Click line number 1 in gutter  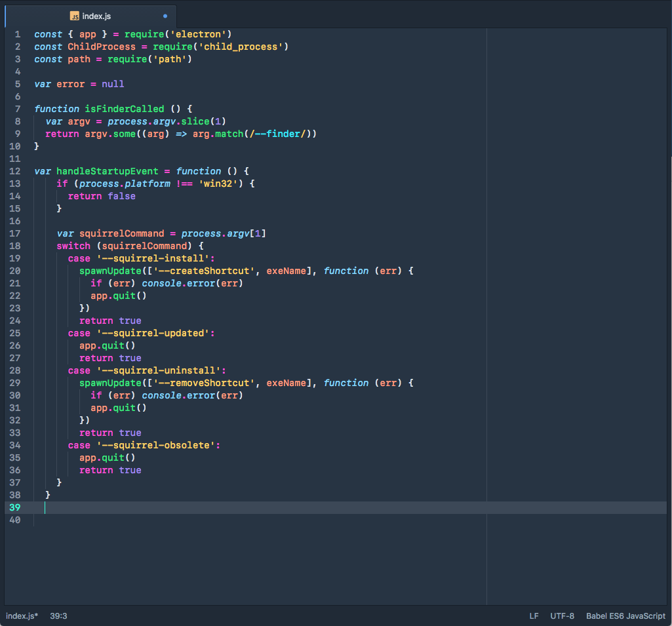coord(18,34)
